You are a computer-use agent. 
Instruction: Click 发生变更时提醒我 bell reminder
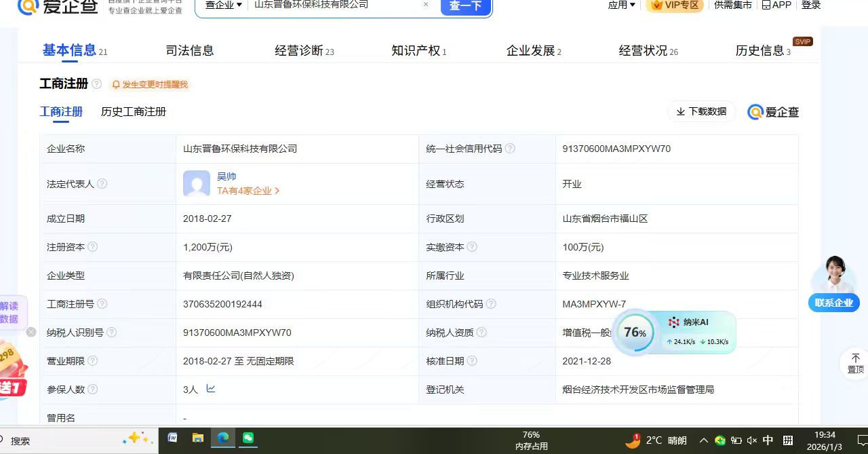click(149, 85)
